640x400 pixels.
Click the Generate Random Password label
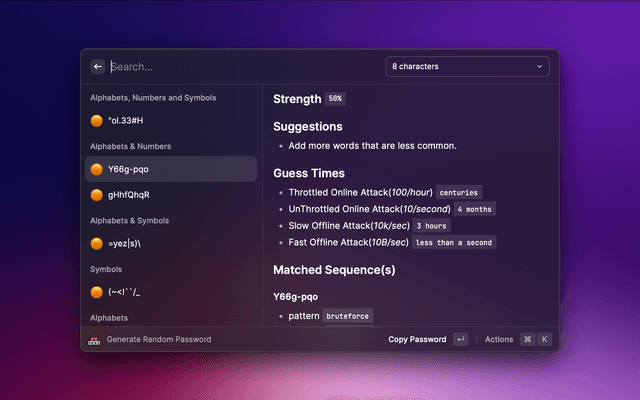tap(159, 340)
